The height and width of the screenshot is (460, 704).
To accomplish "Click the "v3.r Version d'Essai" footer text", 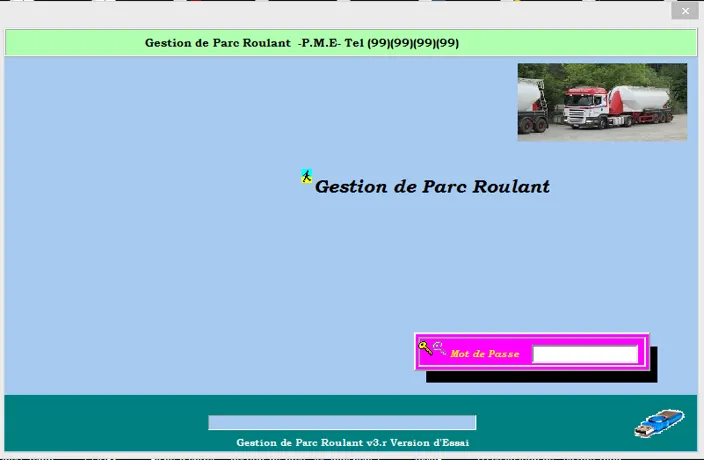I will [418, 442].
